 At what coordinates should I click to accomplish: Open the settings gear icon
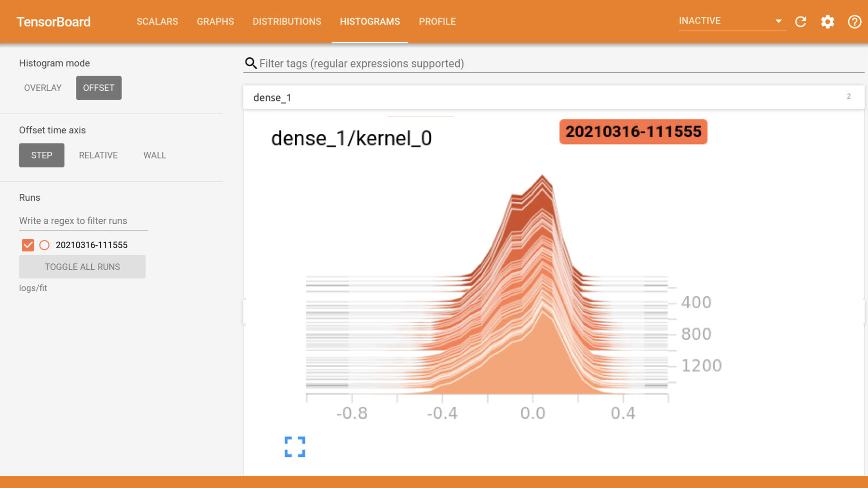click(x=827, y=22)
